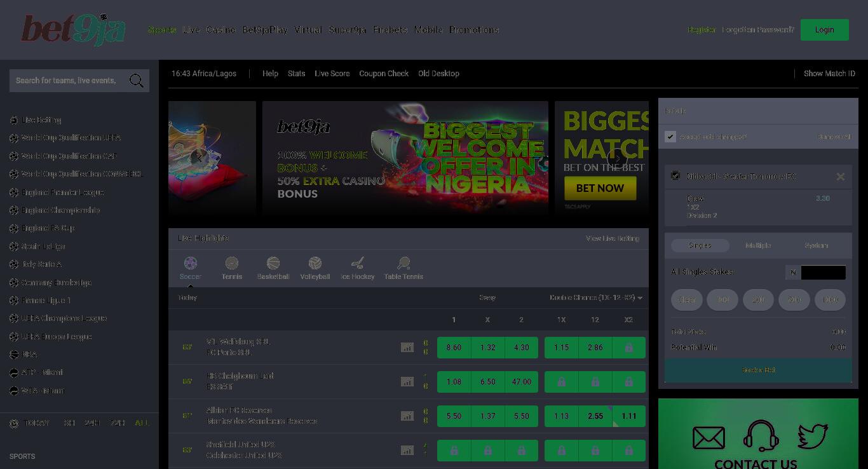Click the NBA sidebar icon
This screenshot has width=868, height=469.
(14, 355)
